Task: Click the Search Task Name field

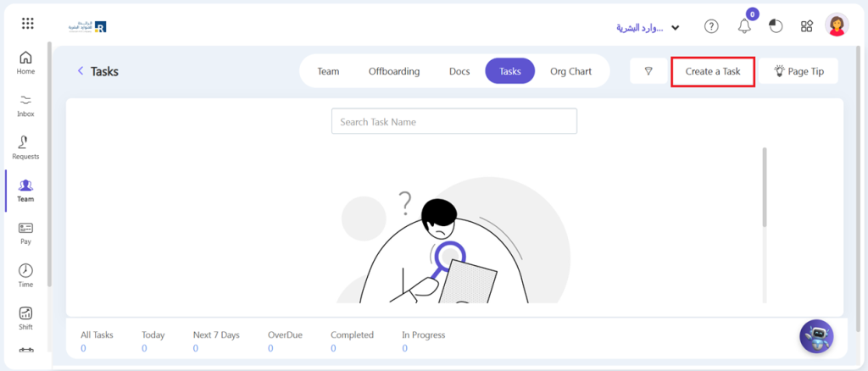Action: pyautogui.click(x=453, y=121)
